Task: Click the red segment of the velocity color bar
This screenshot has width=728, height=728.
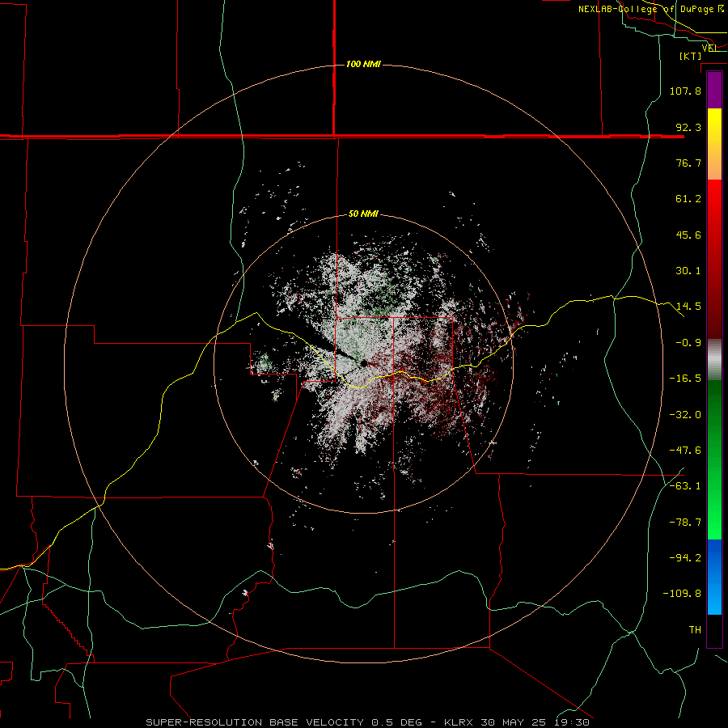Action: 714,259
